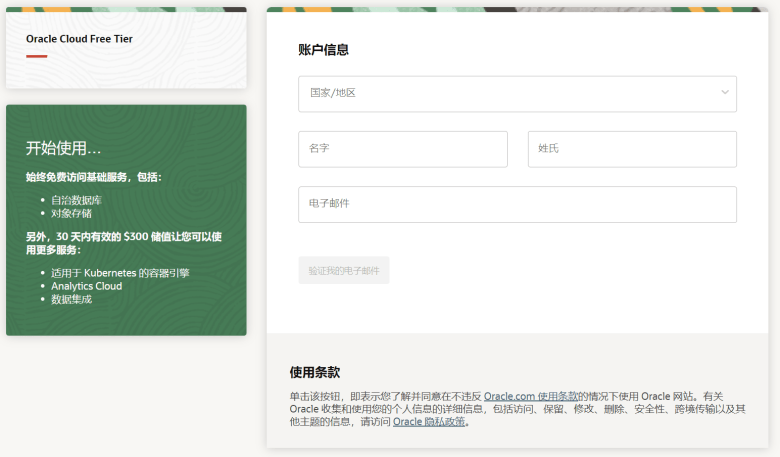Focus the 名字 first name field
The image size is (780, 457).
403,149
